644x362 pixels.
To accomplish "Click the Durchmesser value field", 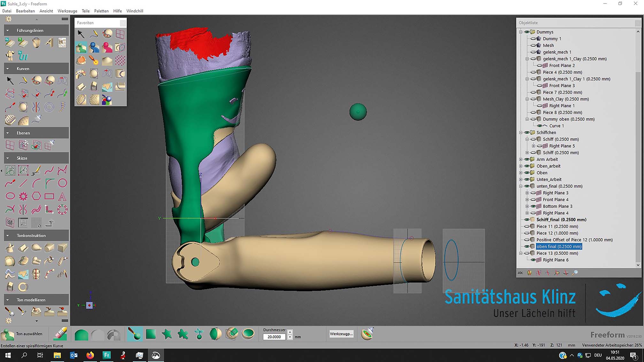I will (274, 337).
